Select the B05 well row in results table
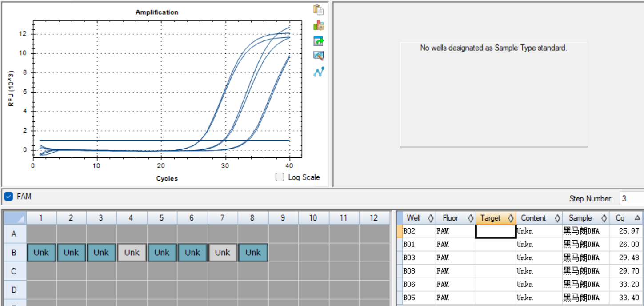 [520, 298]
